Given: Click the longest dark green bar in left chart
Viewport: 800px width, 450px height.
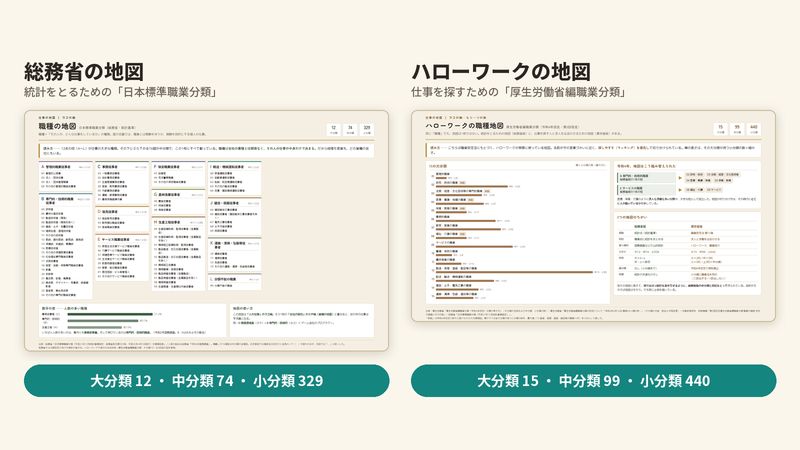Looking at the screenshot, I should (x=110, y=314).
